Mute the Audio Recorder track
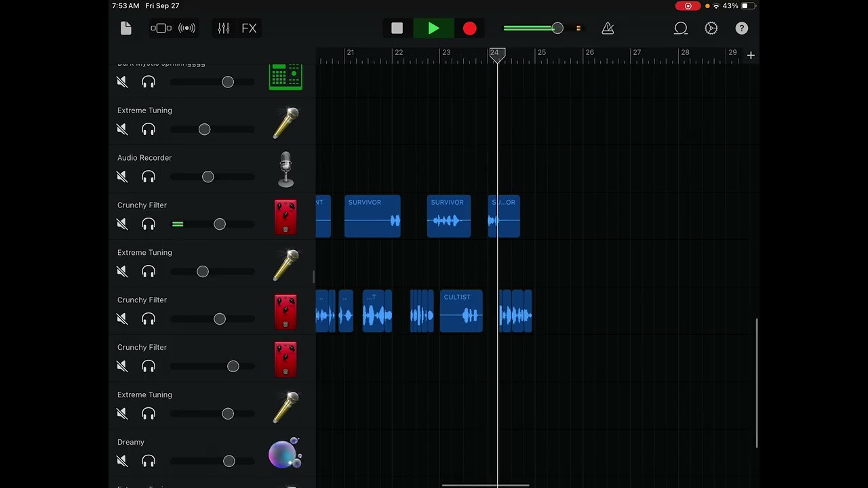Screen dimensions: 868x488 122,177
